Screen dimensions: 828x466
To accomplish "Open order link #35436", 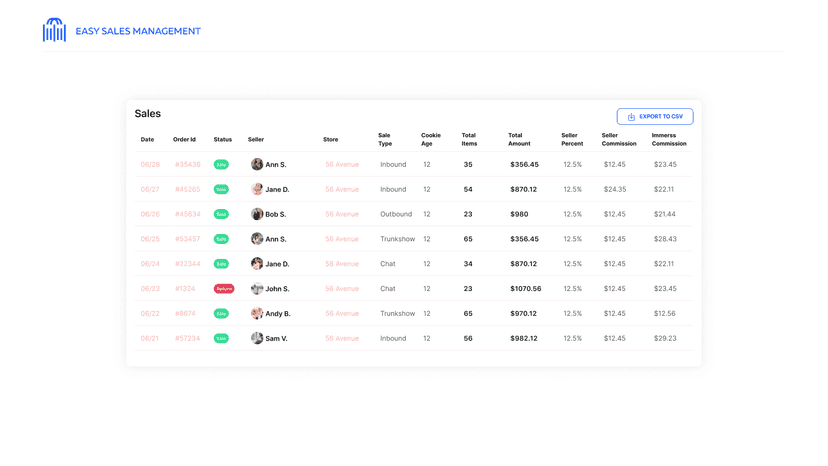I will point(187,164).
